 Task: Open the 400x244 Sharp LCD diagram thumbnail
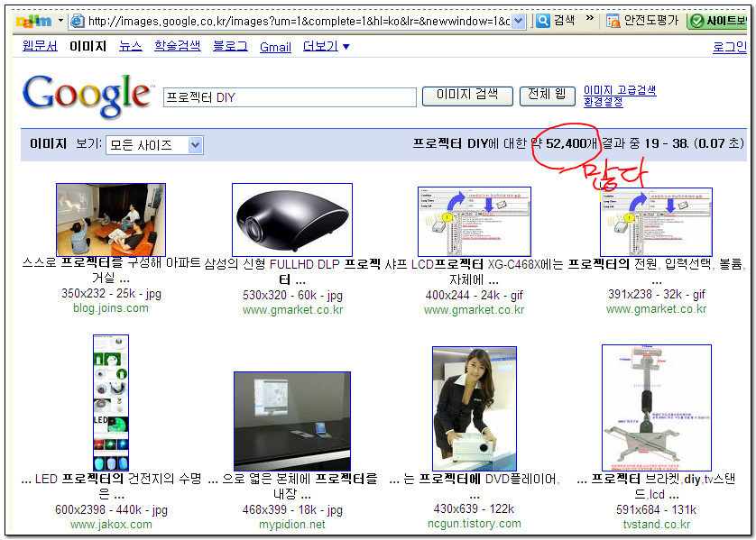475,221
